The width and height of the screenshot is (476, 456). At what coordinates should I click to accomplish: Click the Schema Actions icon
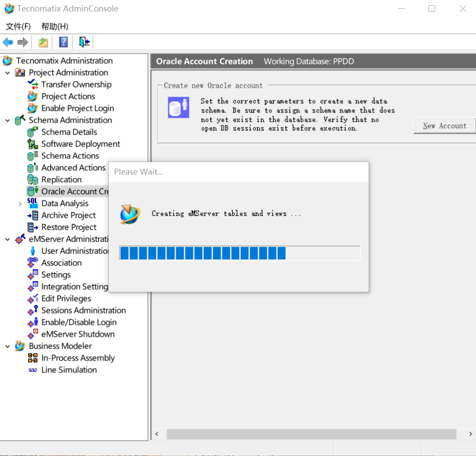click(x=33, y=156)
